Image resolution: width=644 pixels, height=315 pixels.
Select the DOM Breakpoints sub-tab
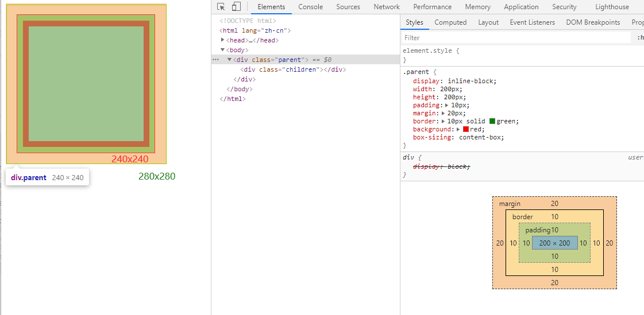pos(593,22)
